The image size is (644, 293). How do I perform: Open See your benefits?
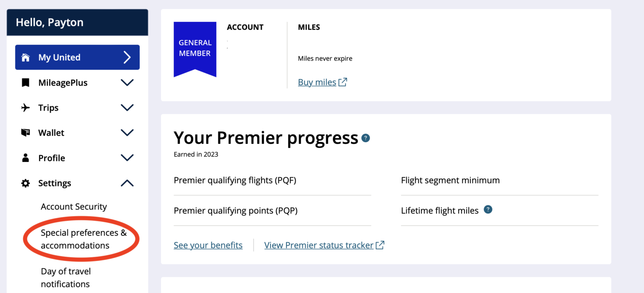[208, 245]
